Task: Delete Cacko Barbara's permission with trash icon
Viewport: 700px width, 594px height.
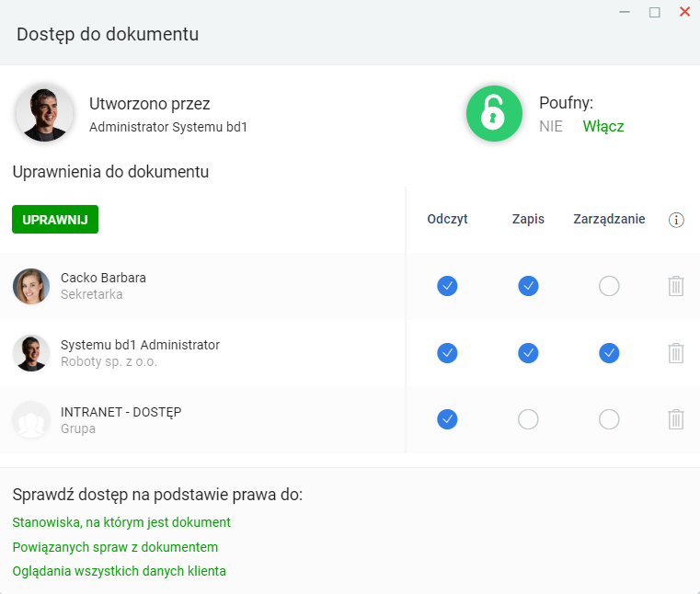Action: pyautogui.click(x=676, y=286)
